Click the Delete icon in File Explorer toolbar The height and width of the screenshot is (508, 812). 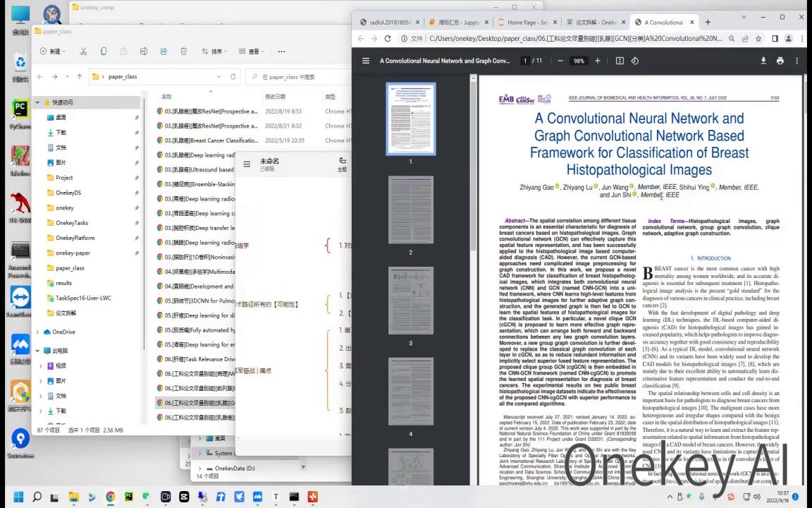coord(183,52)
